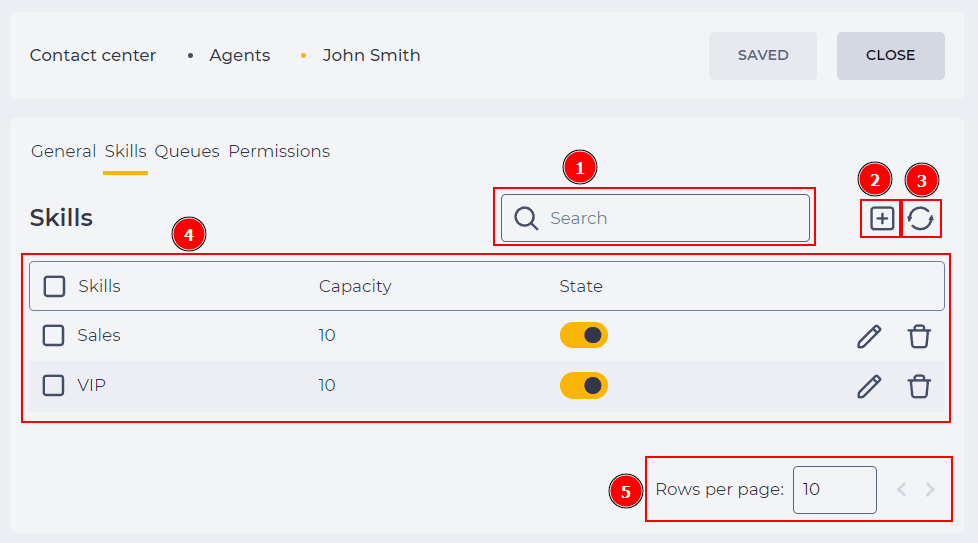Edit the Sales skill with pencil icon
The image size is (978, 543).
[869, 336]
